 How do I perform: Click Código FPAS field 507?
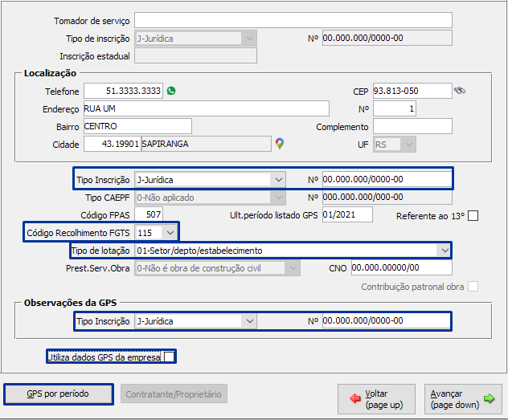[x=149, y=214]
